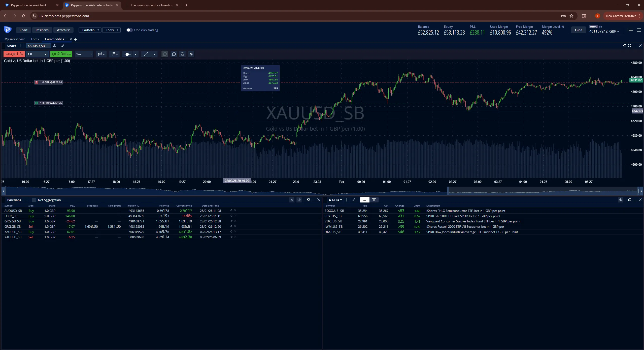Image resolution: width=644 pixels, height=350 pixels.
Task: Click symbol info icon beside XAUUSD_SB
Action: 54,46
